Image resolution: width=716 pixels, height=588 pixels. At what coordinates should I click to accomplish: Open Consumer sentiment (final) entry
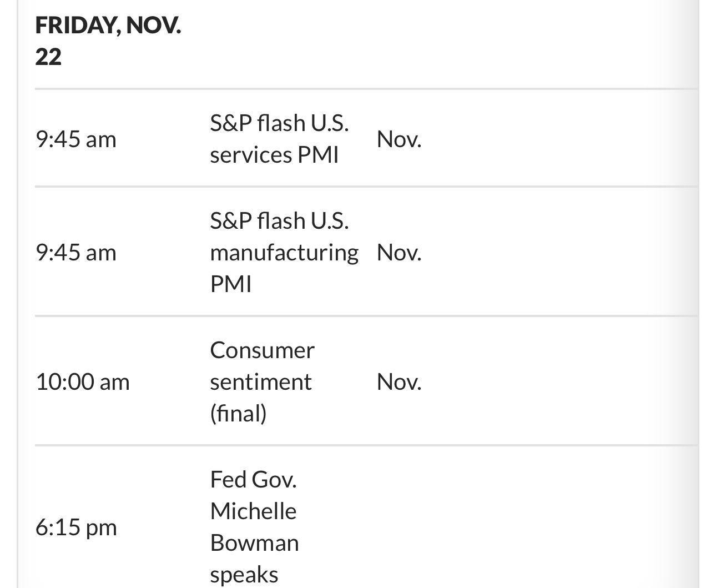(x=262, y=381)
